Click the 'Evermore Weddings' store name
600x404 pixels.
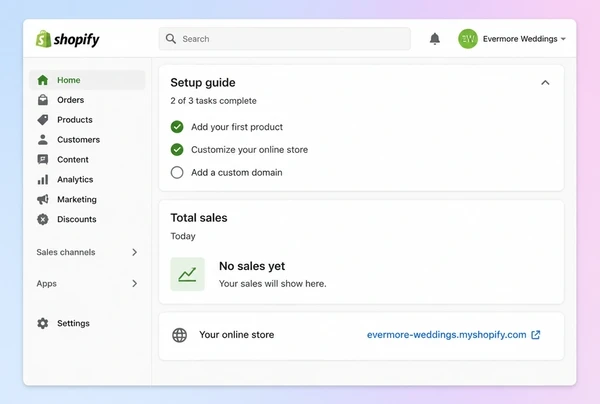pos(520,39)
